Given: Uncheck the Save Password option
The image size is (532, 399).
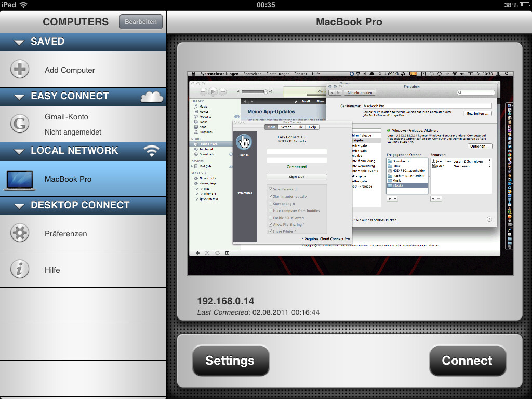Looking at the screenshot, I should (271, 189).
